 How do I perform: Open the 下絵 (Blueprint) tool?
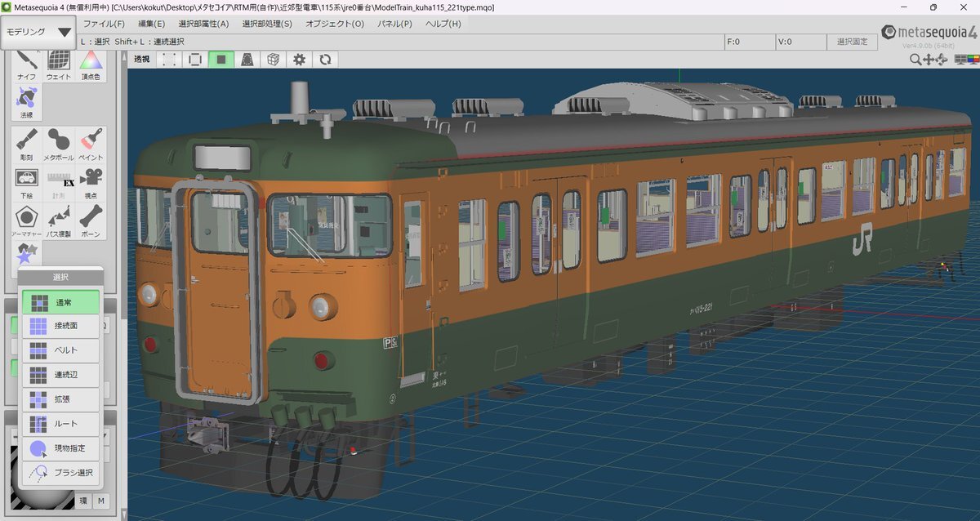tap(26, 183)
